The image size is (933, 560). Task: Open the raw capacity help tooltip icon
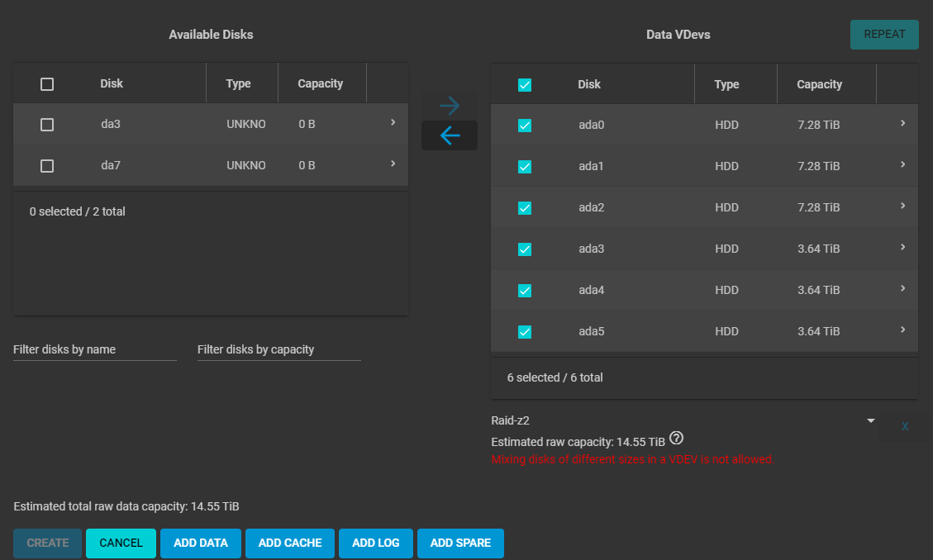(677, 439)
